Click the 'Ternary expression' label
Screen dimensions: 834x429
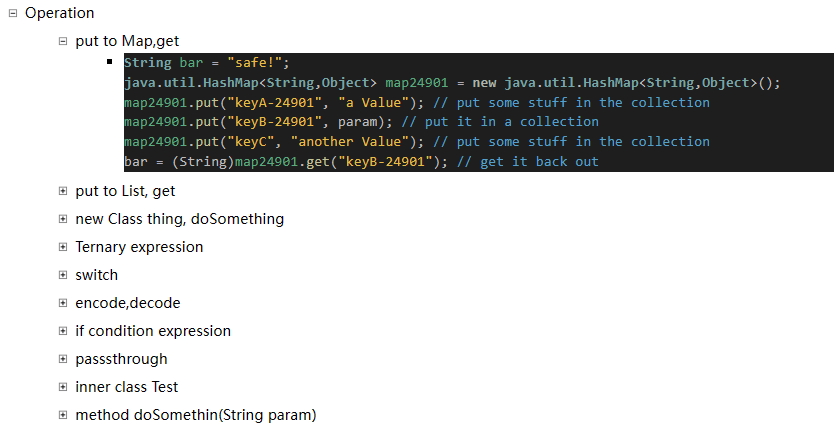coord(139,246)
